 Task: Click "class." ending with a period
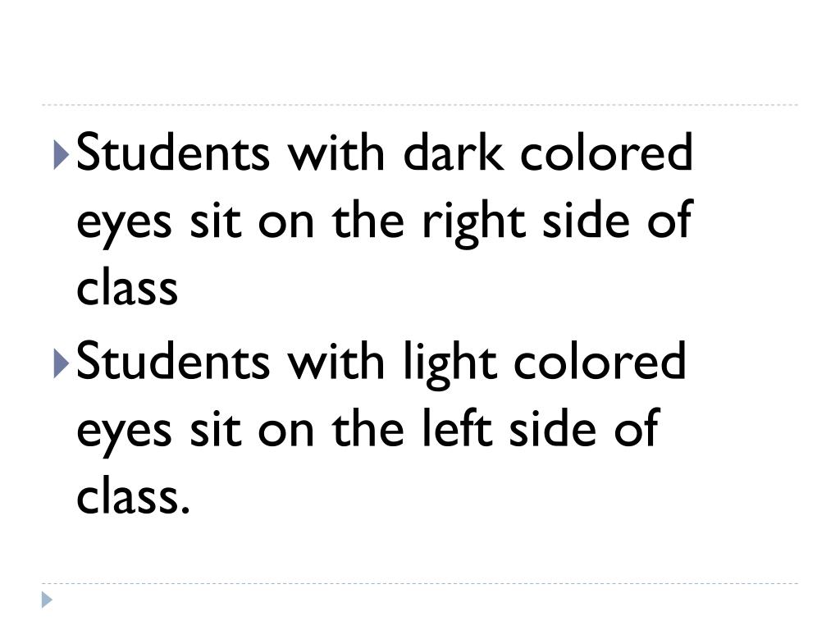(133, 495)
